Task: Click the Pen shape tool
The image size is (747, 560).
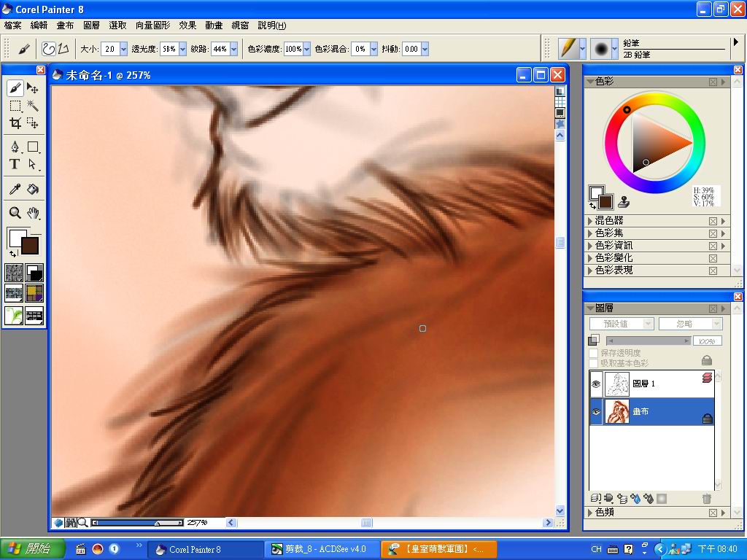Action: click(15, 147)
